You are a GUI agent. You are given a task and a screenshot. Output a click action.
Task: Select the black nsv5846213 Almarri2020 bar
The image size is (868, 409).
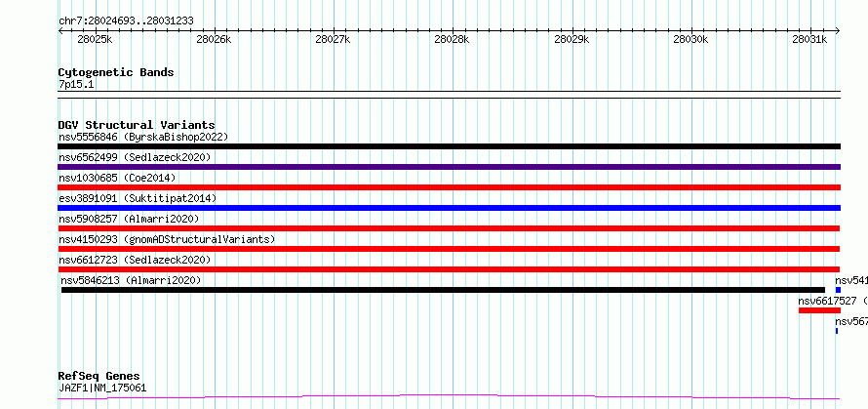pyautogui.click(x=443, y=290)
